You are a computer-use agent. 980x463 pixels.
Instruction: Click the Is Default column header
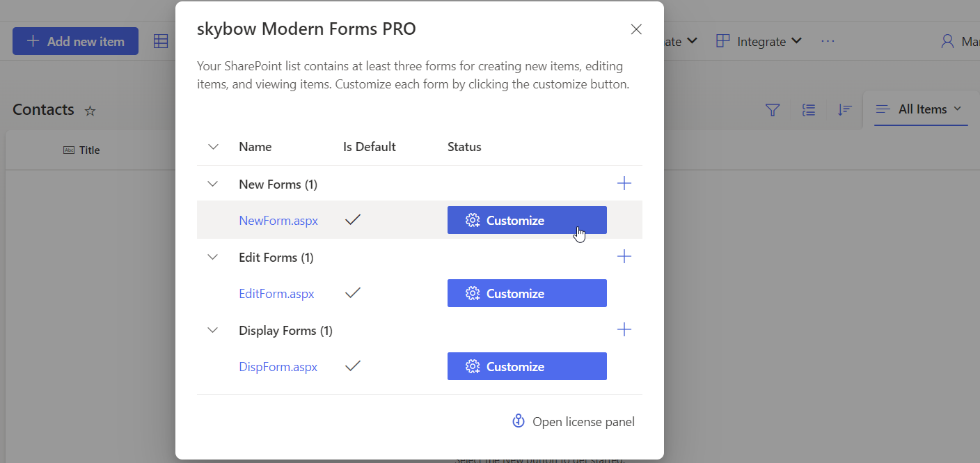(x=369, y=147)
